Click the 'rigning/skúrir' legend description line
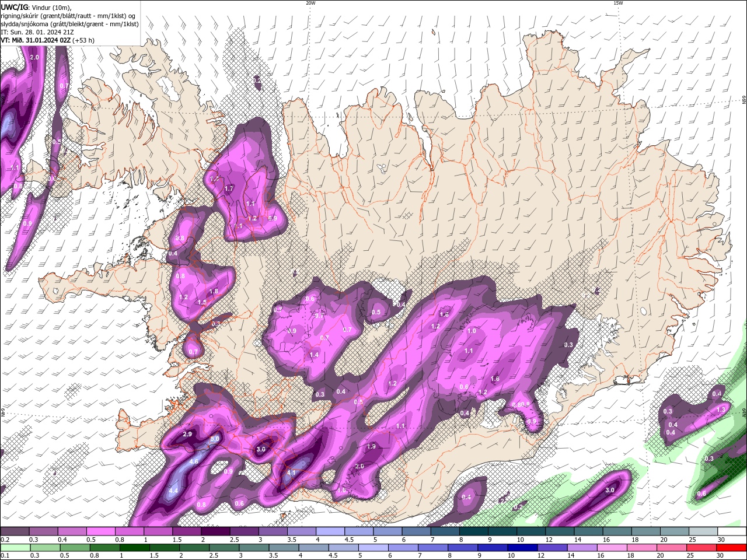The height and width of the screenshot is (560, 747). click(69, 15)
